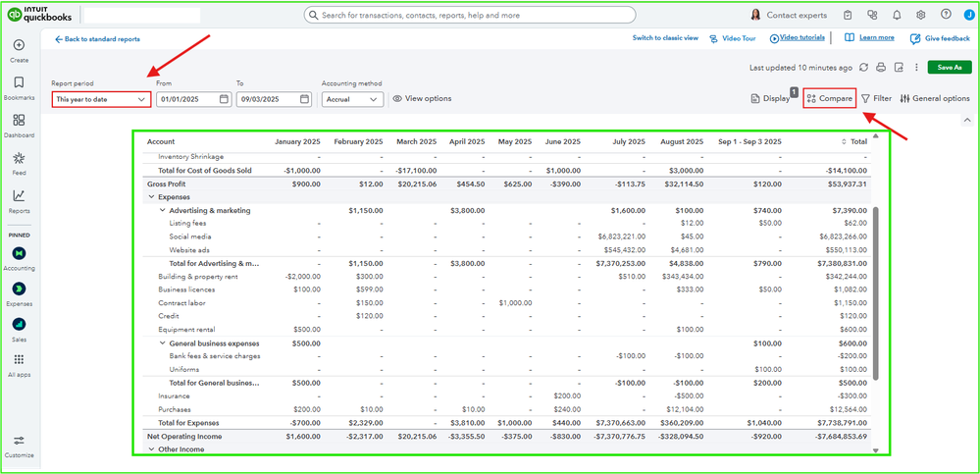Collapse the Advertising & marketing row
Screen dimensions: 980x474
[x=162, y=210]
